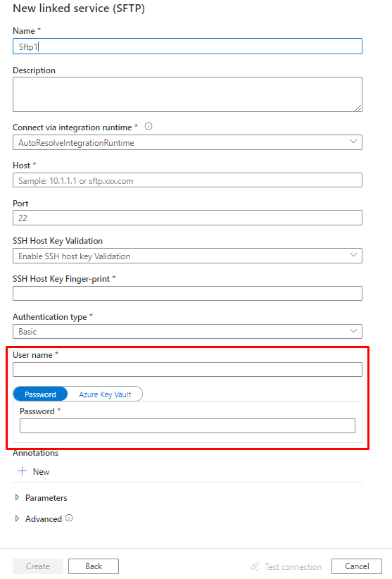Click the Back button
Image resolution: width=392 pixels, height=579 pixels.
pyautogui.click(x=94, y=566)
